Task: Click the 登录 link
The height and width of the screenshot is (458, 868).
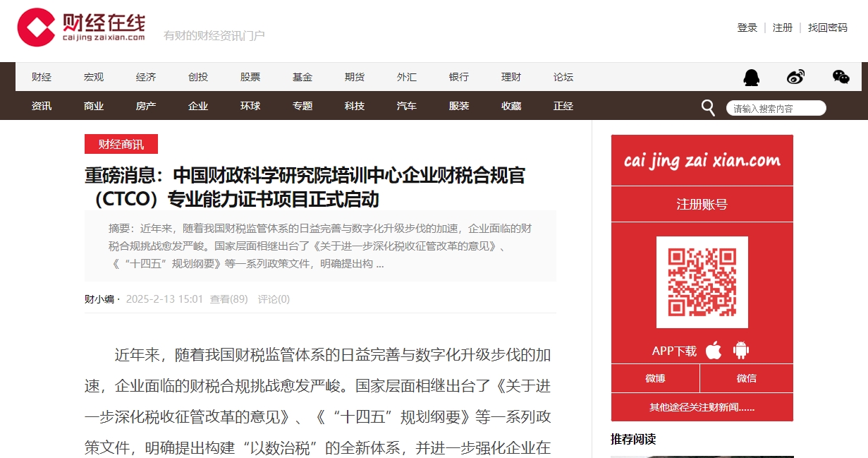Action: (746, 28)
